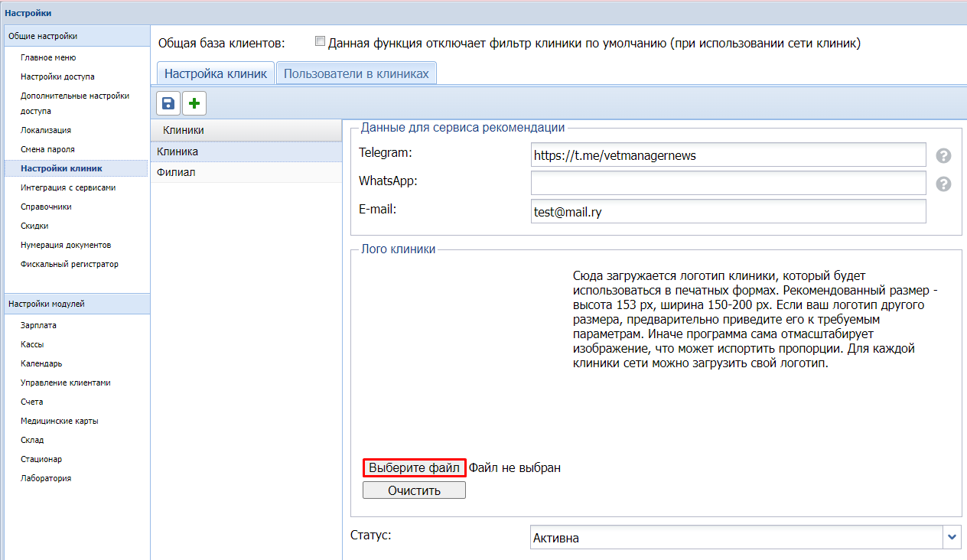Open Интеграция с сервисами settings
The image size is (967, 560).
68,187
